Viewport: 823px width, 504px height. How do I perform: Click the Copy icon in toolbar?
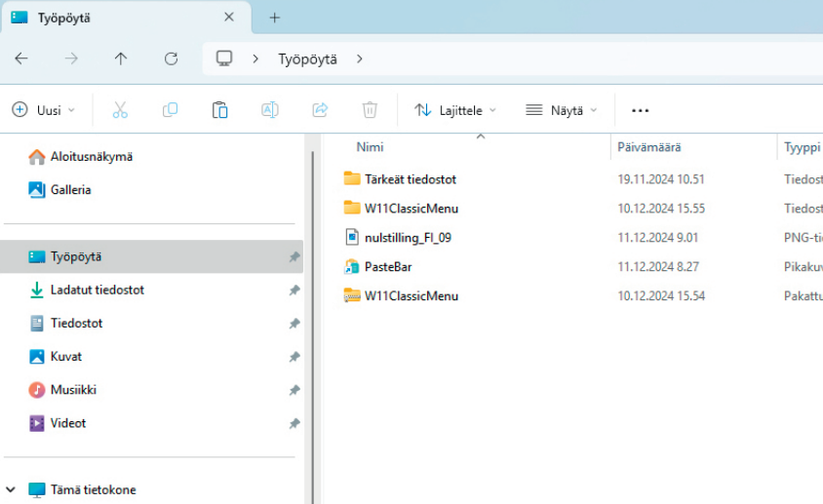pos(170,110)
